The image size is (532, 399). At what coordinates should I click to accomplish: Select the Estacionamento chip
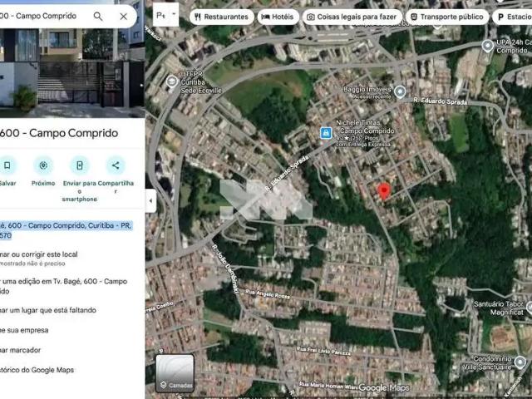(x=512, y=17)
